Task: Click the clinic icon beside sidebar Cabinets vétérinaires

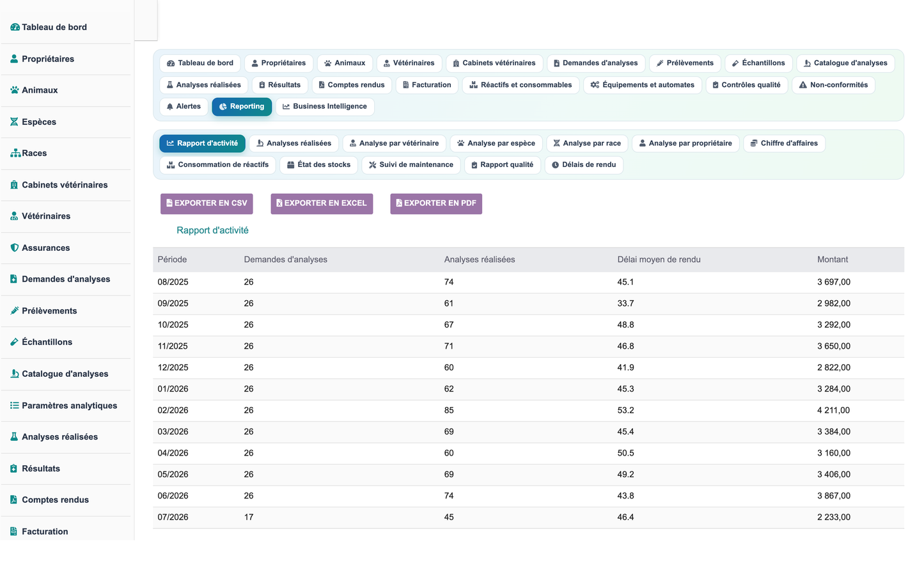Action: (14, 185)
